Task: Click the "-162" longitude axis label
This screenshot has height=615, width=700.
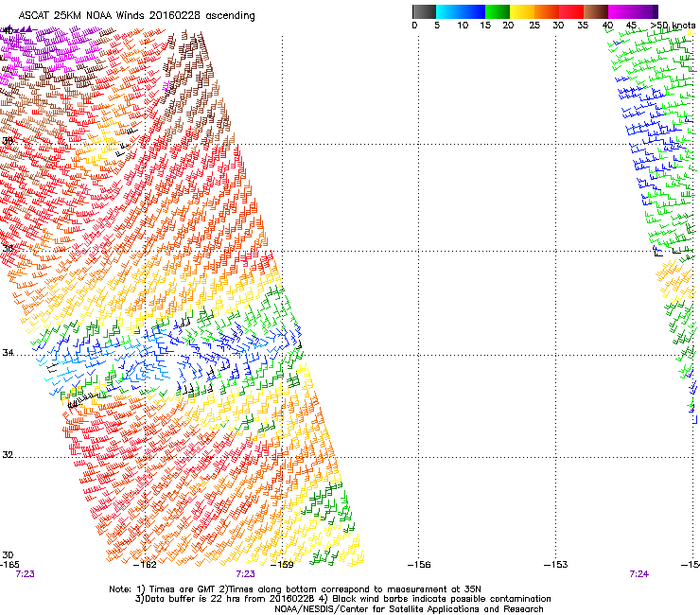Action: point(145,564)
